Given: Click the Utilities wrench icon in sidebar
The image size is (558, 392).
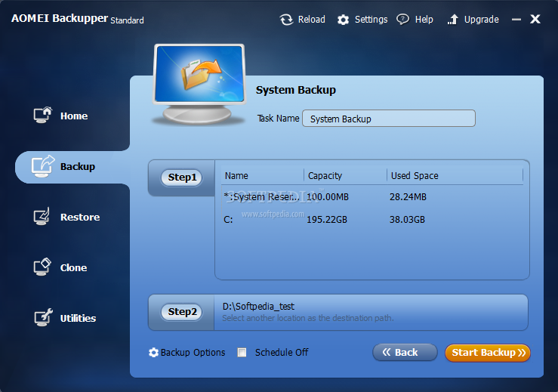Looking at the screenshot, I should pos(43,317).
